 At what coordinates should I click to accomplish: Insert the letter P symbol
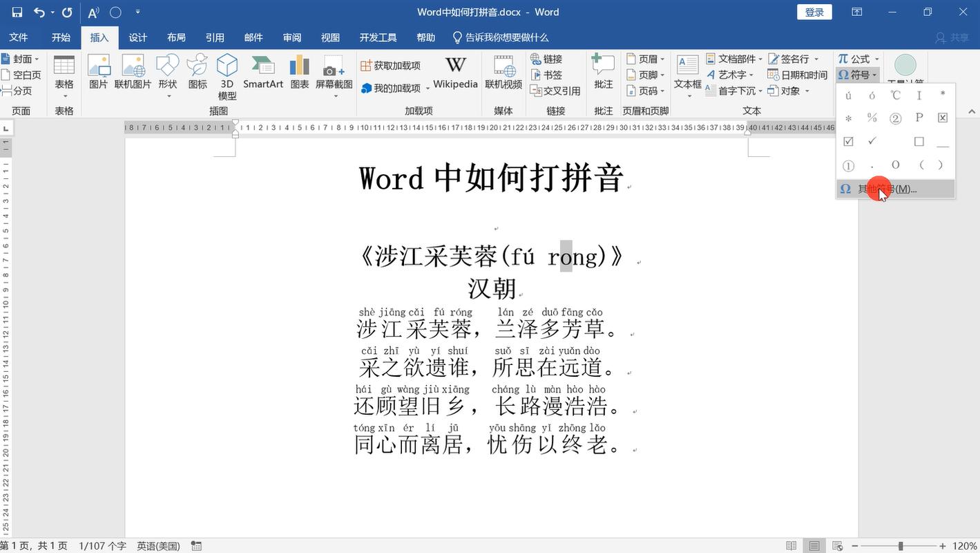tap(919, 118)
